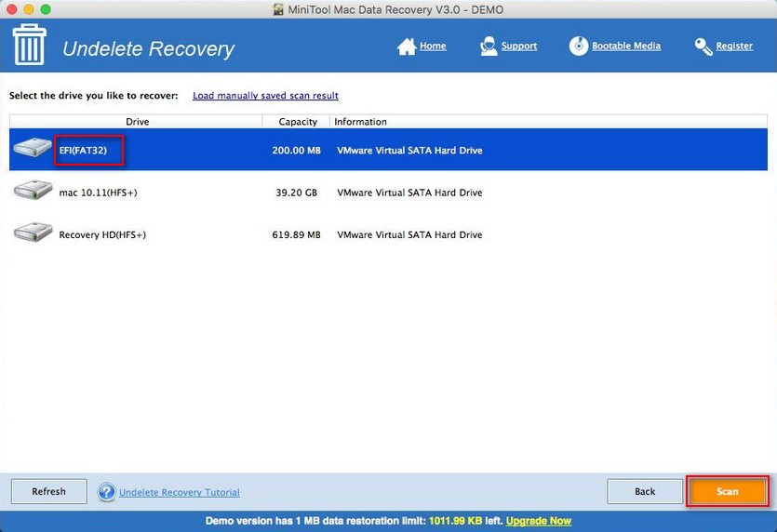
Task: Click the Support person icon
Action: (489, 47)
